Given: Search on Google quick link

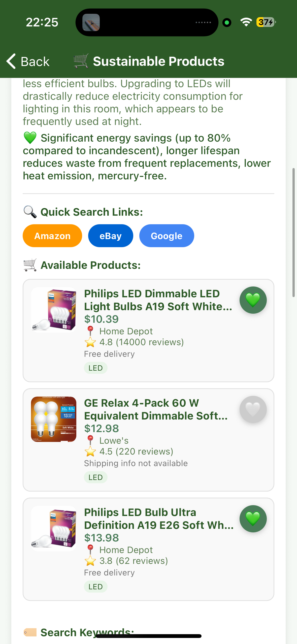Looking at the screenshot, I should [x=167, y=236].
